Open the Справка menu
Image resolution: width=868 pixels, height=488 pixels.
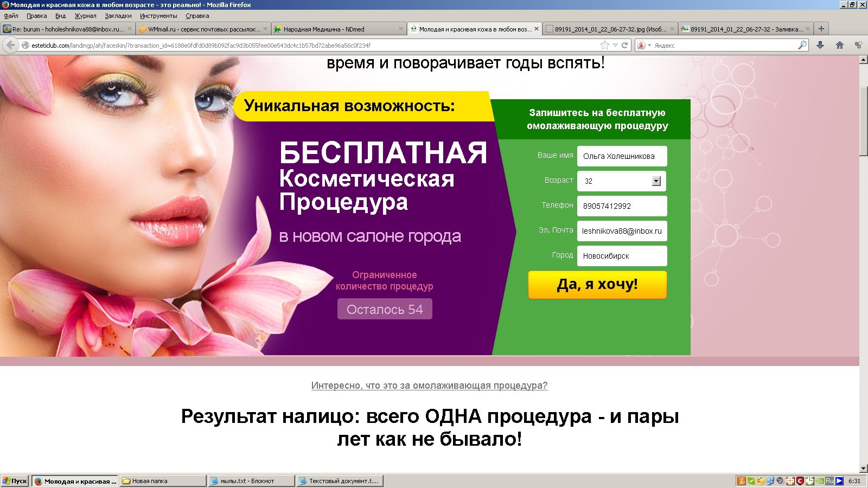[x=197, y=16]
